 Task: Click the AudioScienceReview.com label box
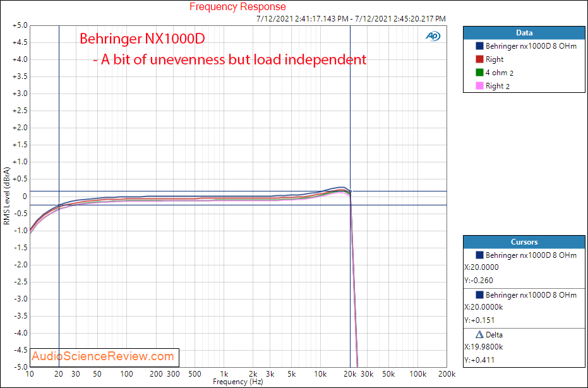pyautogui.click(x=105, y=357)
